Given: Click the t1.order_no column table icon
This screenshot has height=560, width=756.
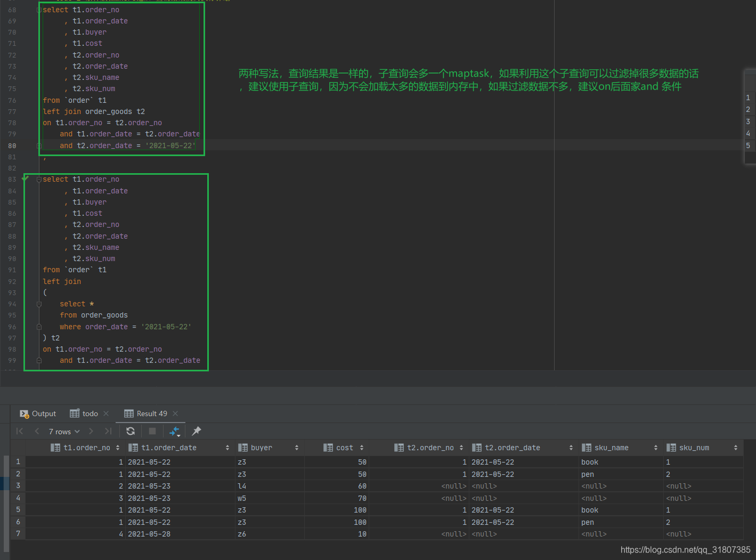Looking at the screenshot, I should [x=55, y=448].
